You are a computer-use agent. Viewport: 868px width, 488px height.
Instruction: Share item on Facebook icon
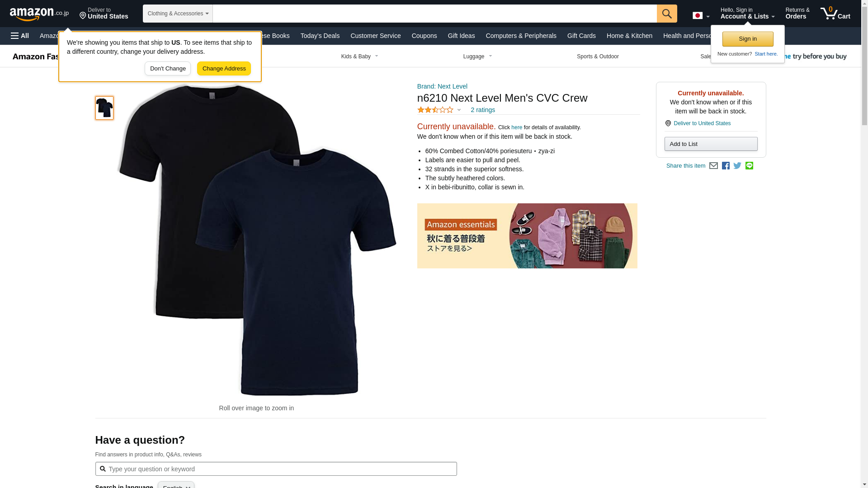click(726, 166)
